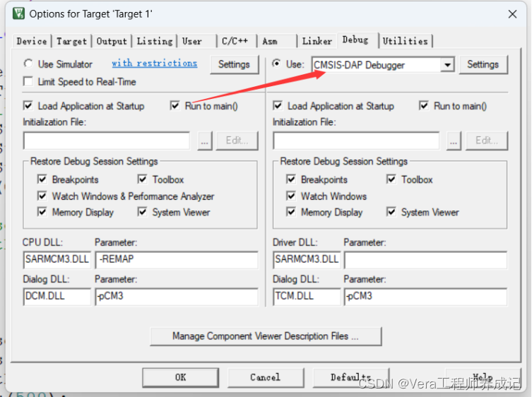Toggle debugger Watch Windows checkbox
This screenshot has height=397, width=532.
point(291,196)
